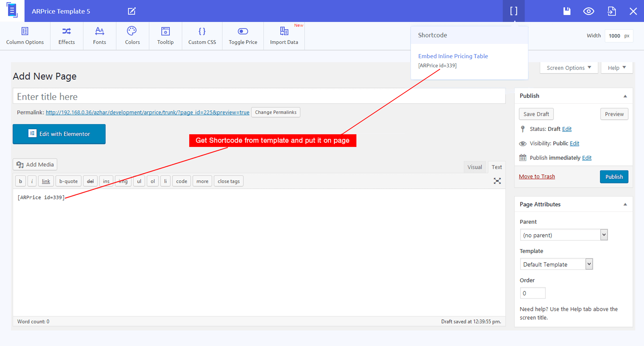Toggle distraction-free fullscreen writing mode
This screenshot has width=644, height=346.
click(x=497, y=181)
